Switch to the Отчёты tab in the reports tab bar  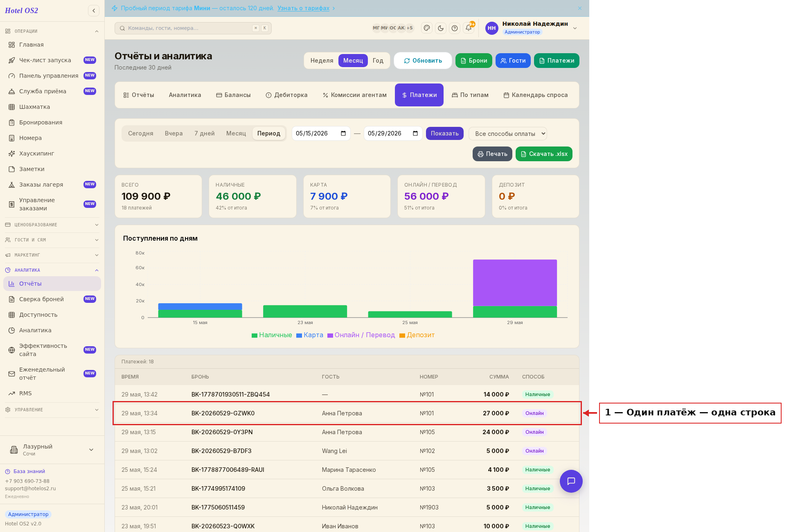click(x=139, y=95)
